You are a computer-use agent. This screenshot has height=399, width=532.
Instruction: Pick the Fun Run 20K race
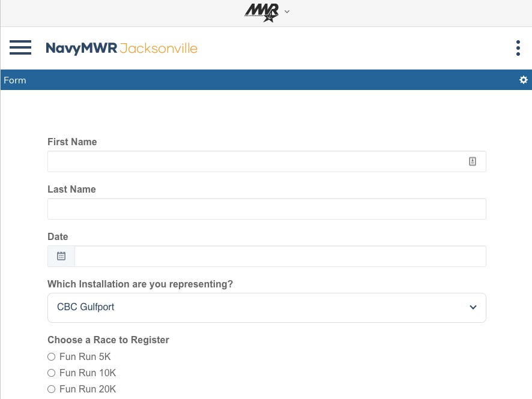click(52, 389)
